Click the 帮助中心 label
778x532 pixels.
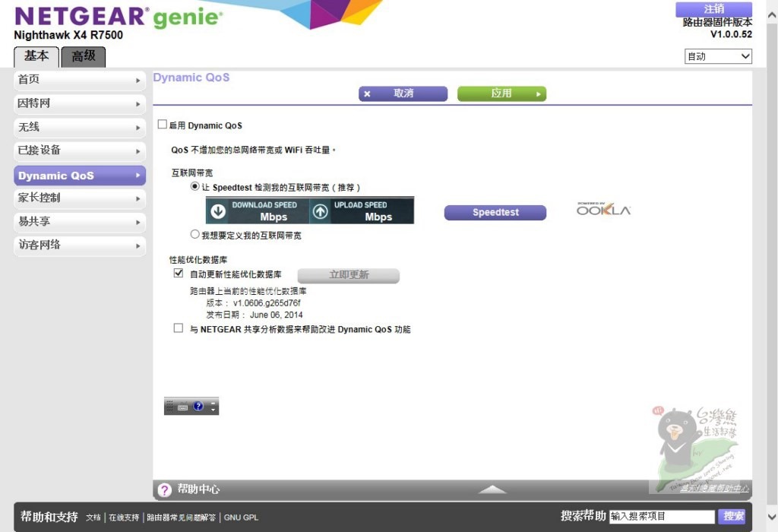(198, 489)
